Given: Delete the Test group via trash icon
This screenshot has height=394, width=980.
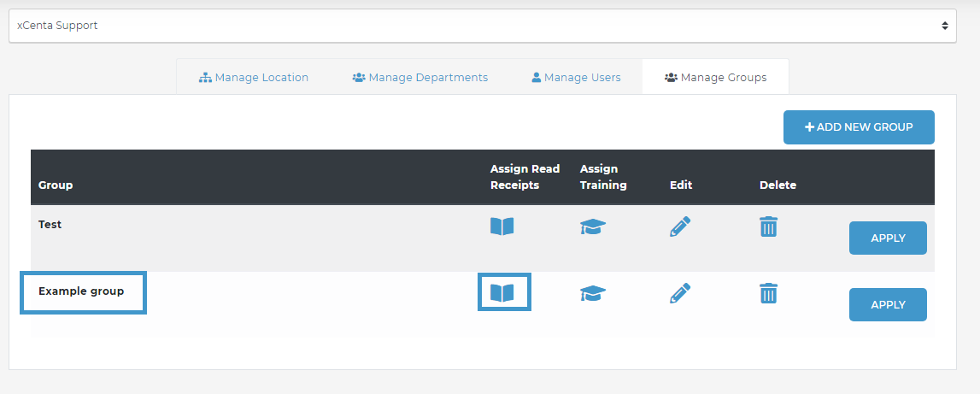Looking at the screenshot, I should pyautogui.click(x=768, y=226).
